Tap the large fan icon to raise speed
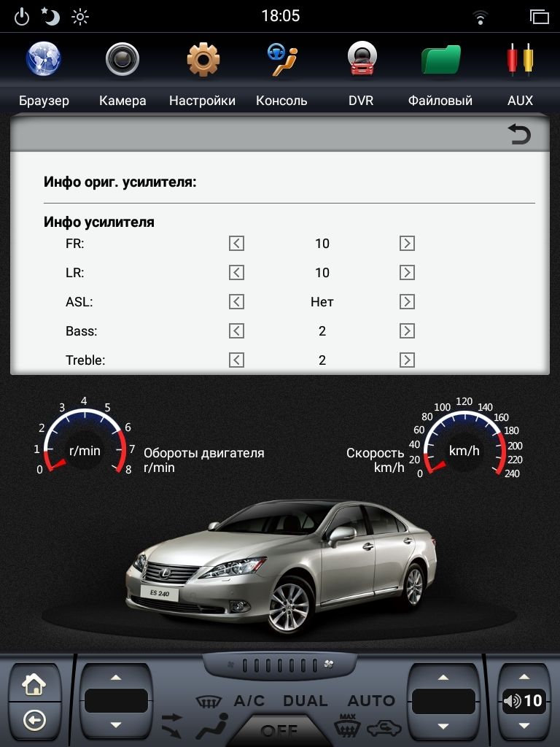Viewport: 560px width, 747px height. [329, 664]
